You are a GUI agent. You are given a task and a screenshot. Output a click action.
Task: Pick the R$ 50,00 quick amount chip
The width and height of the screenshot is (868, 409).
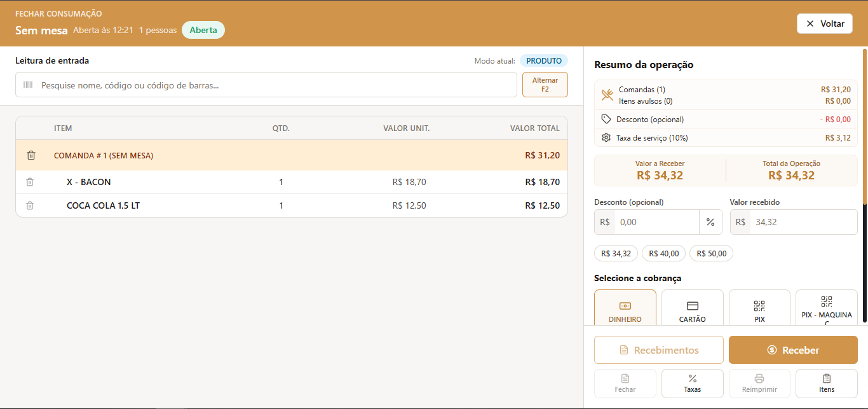click(712, 253)
